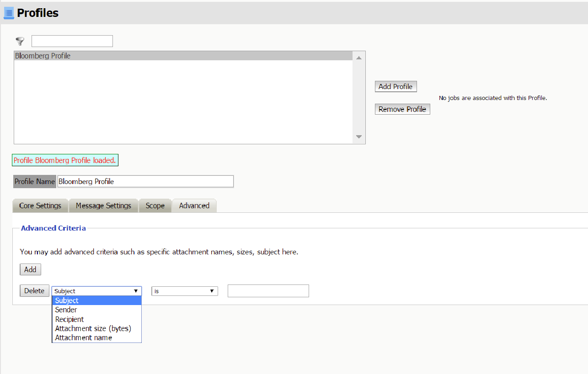Choose Attachment size (bytes) option

point(96,328)
